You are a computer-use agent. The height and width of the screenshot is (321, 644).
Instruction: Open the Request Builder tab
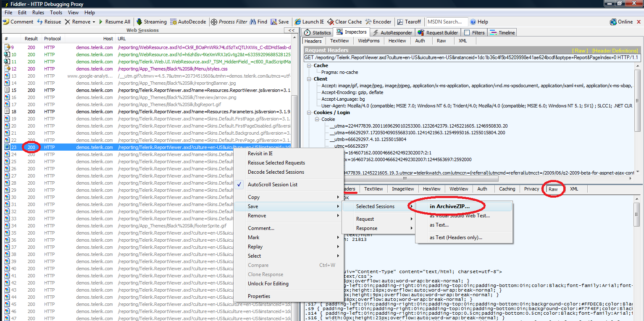(438, 33)
